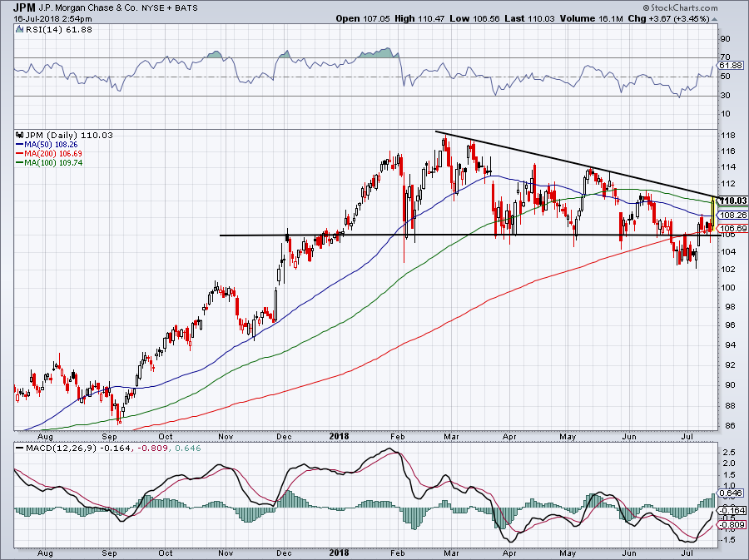Click the Low 106.56 value in the header
The image size is (749, 560).
[474, 18]
